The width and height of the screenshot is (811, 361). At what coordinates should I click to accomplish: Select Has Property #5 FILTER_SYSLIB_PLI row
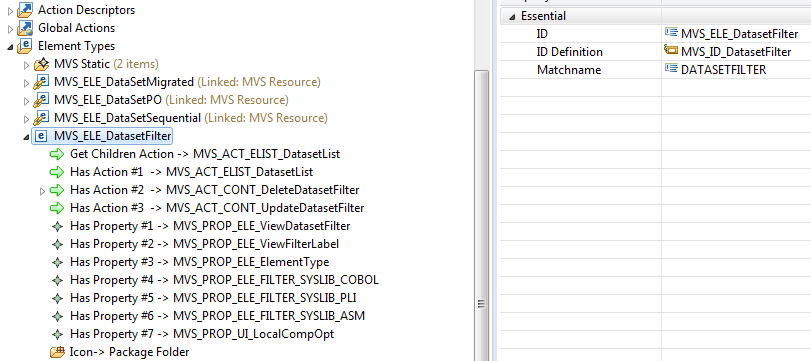click(213, 298)
